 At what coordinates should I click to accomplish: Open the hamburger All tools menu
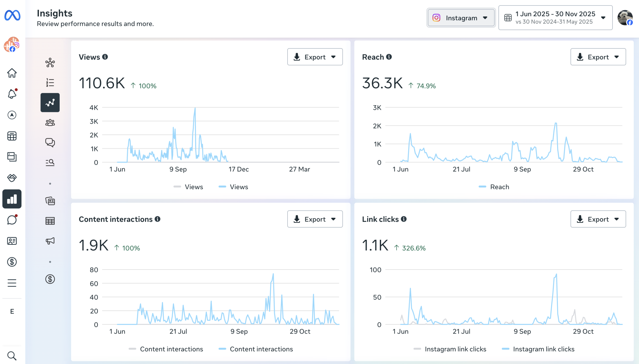(x=12, y=283)
